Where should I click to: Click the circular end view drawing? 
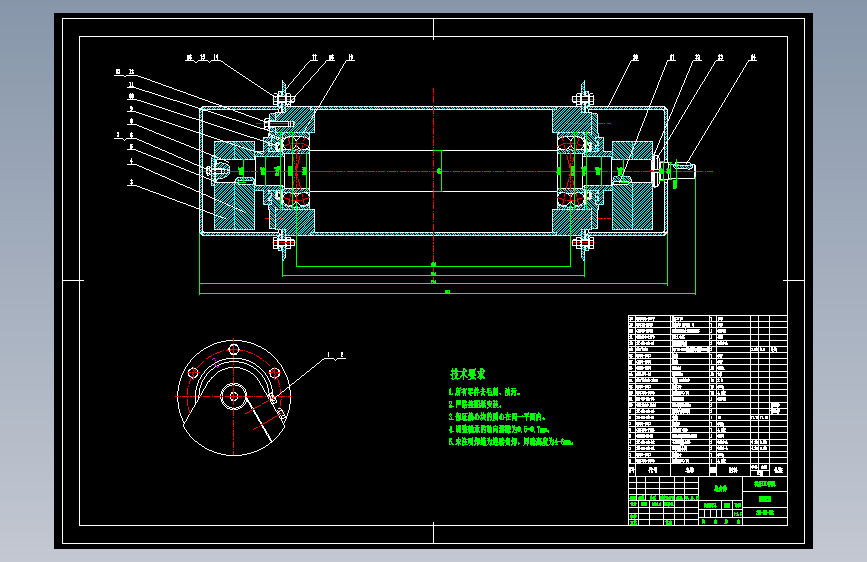pos(234,398)
